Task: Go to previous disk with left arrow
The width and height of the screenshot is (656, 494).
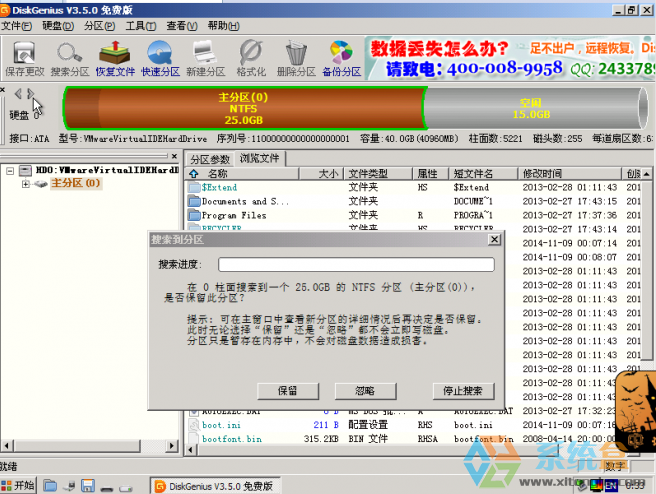Action: click(x=18, y=94)
